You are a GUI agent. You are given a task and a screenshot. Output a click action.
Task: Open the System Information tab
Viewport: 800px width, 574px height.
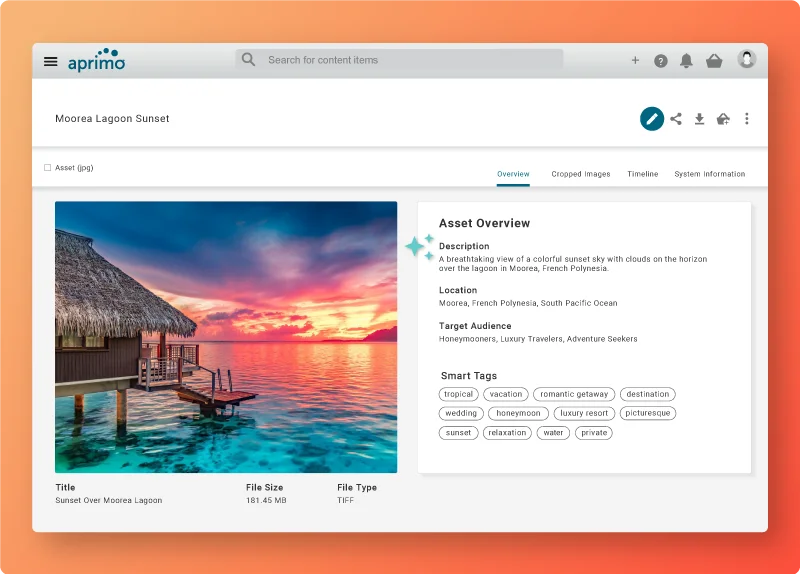tap(710, 174)
